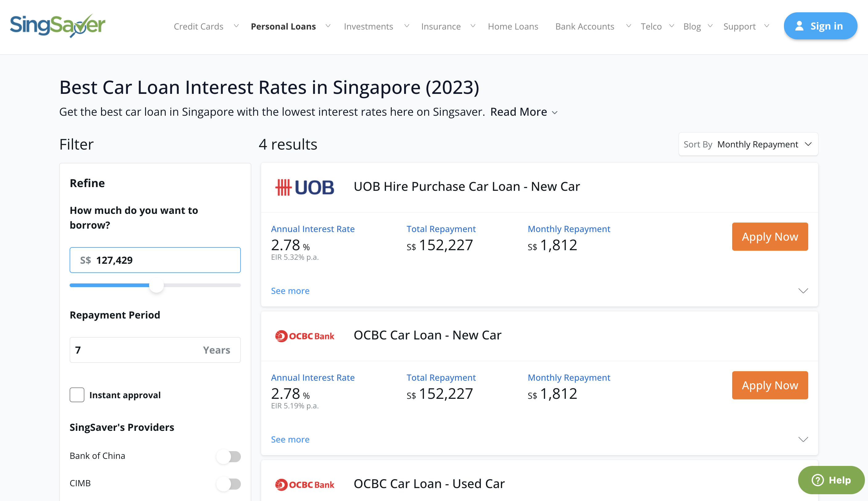868x501 pixels.
Task: Go to Home Loans page
Action: (x=513, y=26)
